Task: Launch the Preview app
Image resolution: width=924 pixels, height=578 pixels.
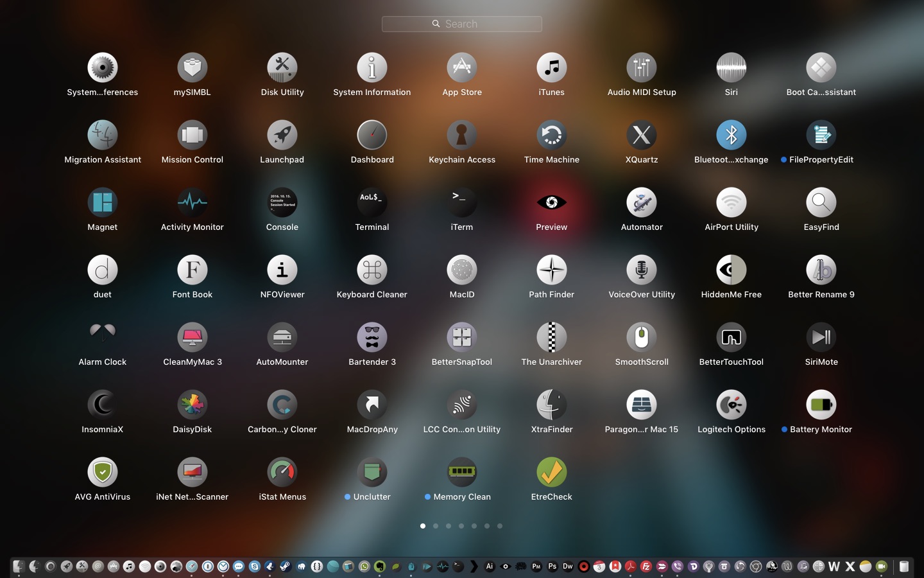Action: pos(552,202)
